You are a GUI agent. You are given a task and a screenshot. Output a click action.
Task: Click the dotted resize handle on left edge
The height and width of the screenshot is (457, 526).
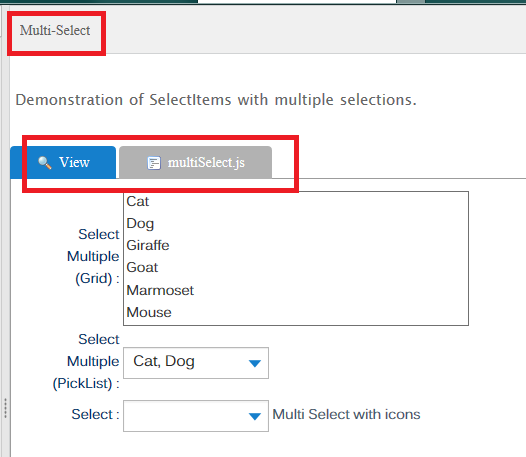[5, 408]
